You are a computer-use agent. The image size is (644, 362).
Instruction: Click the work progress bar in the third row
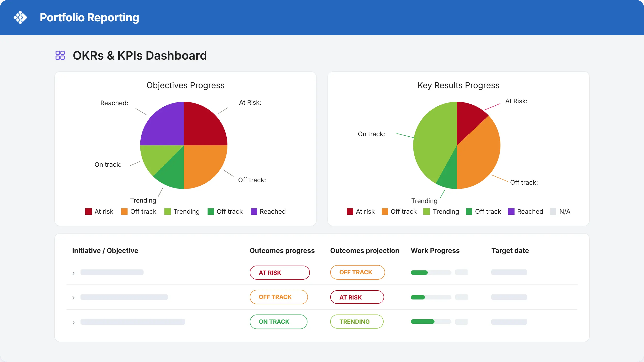pyautogui.click(x=431, y=322)
